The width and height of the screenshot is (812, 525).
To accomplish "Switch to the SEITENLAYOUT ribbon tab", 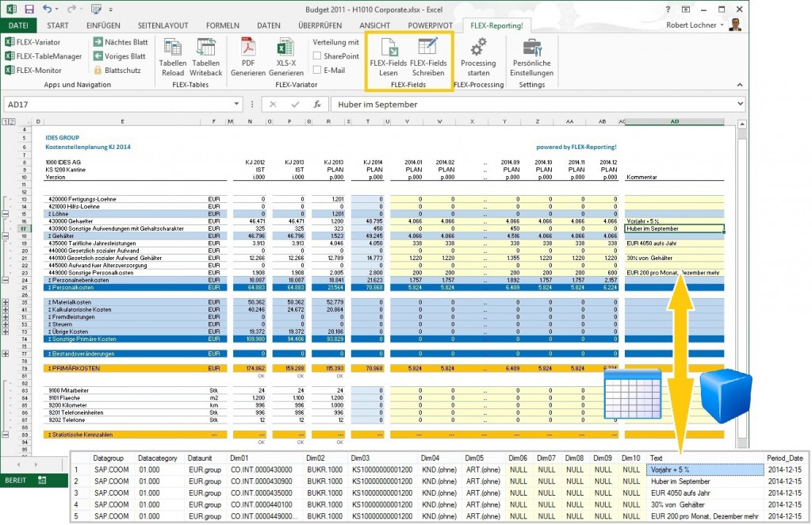I will pyautogui.click(x=163, y=25).
